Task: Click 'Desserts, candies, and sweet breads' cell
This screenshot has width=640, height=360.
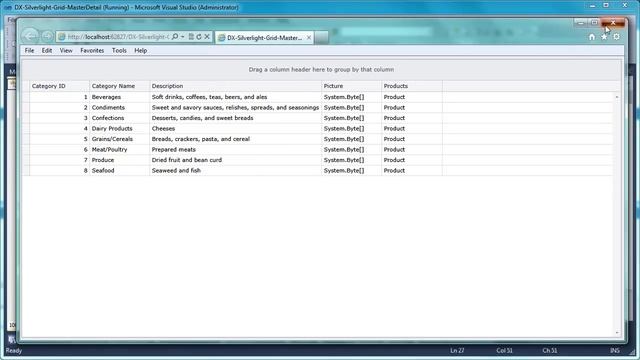Action: point(236,118)
